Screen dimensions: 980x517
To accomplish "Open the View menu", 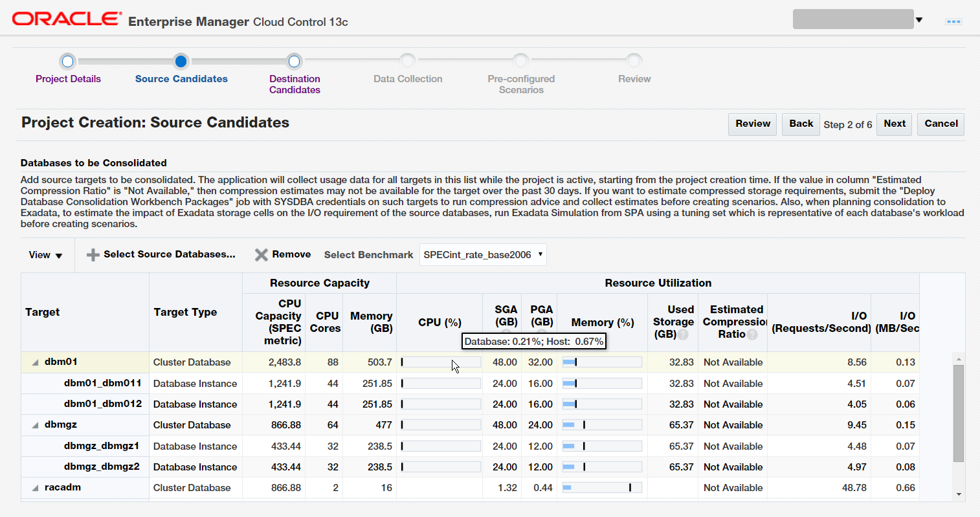I will coord(45,255).
